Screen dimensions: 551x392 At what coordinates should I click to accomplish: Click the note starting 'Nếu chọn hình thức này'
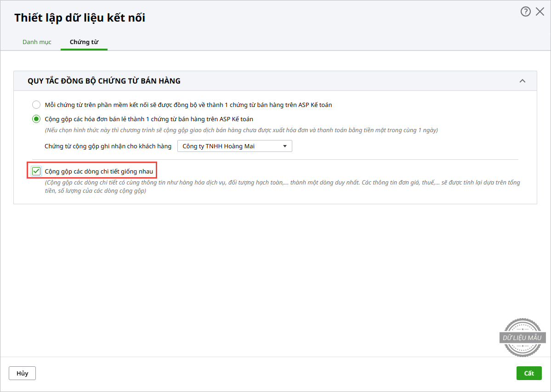point(241,130)
